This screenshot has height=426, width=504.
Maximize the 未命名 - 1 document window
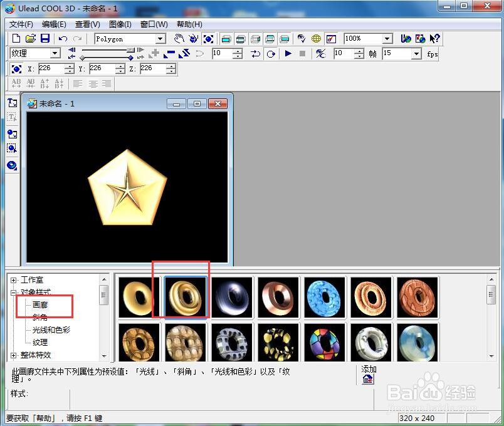pyautogui.click(x=197, y=104)
